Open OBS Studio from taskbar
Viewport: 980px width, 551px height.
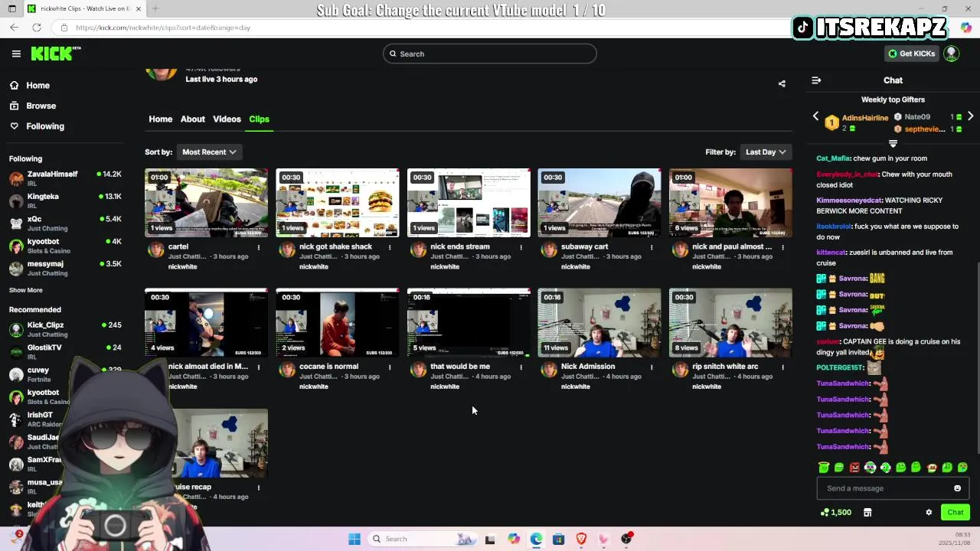pyautogui.click(x=626, y=539)
